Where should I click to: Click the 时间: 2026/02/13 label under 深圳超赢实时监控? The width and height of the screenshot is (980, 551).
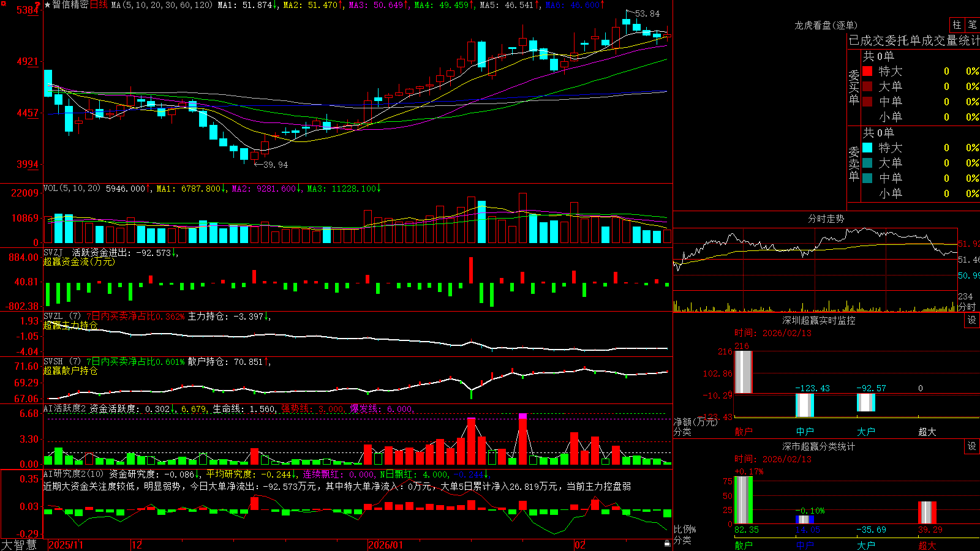coord(773,333)
